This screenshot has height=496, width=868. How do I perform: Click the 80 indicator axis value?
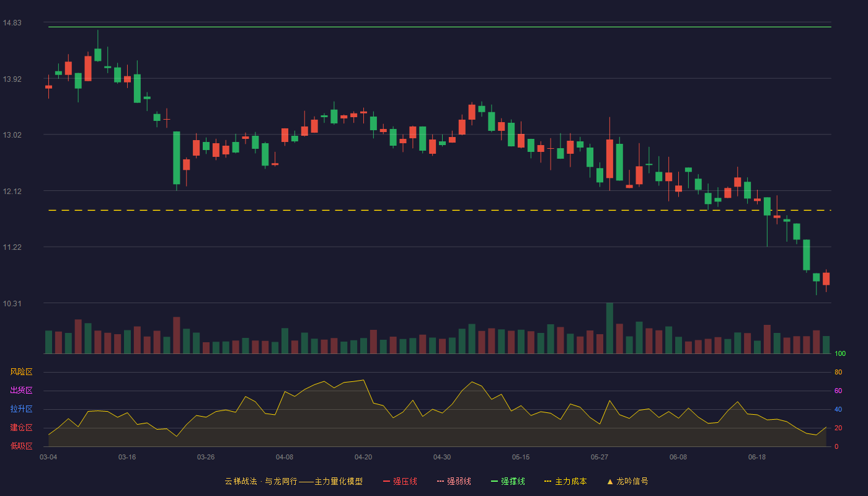(x=838, y=372)
